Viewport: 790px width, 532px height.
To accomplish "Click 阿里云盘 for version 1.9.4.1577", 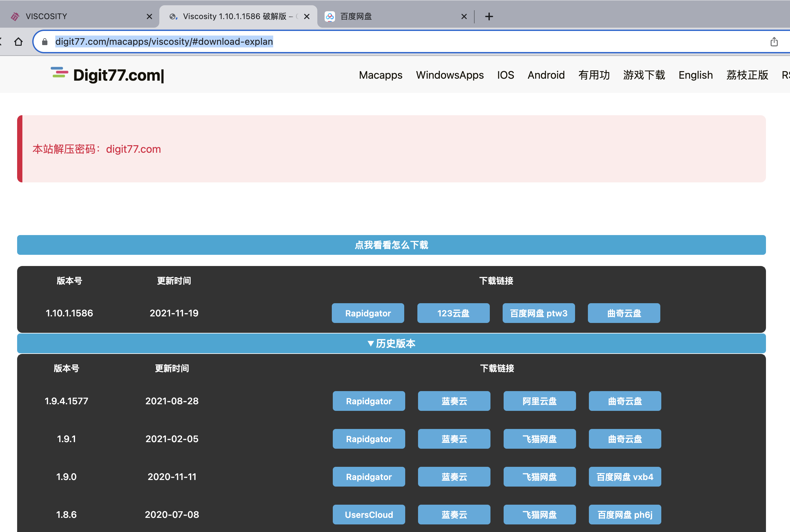I will point(539,401).
